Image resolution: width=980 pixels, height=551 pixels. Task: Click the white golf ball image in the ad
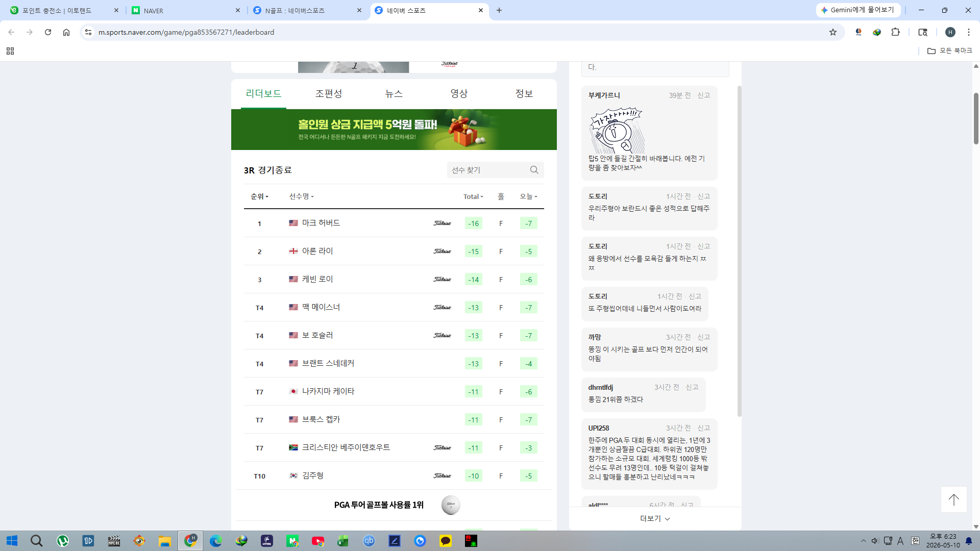click(x=451, y=505)
